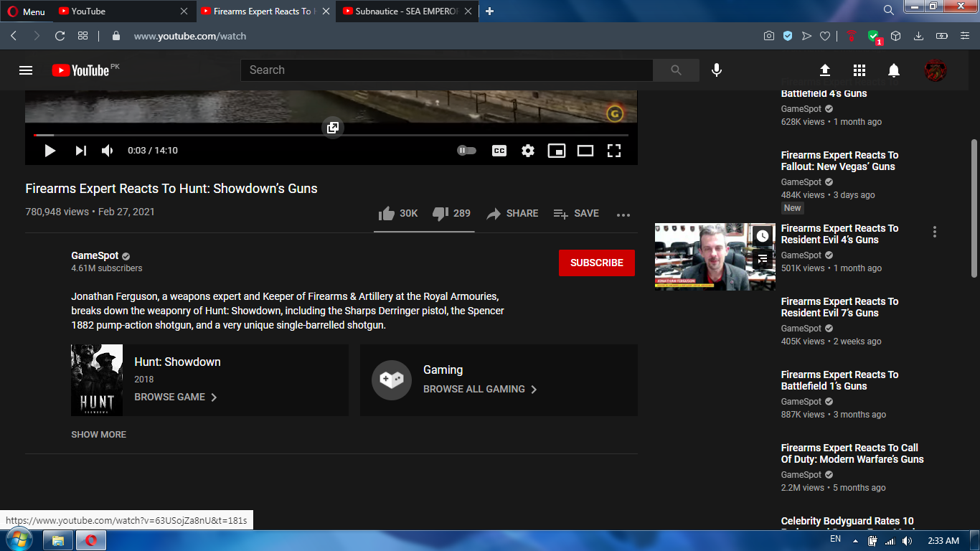980x551 pixels.
Task: Click SAVE to add to playlist
Action: point(576,213)
